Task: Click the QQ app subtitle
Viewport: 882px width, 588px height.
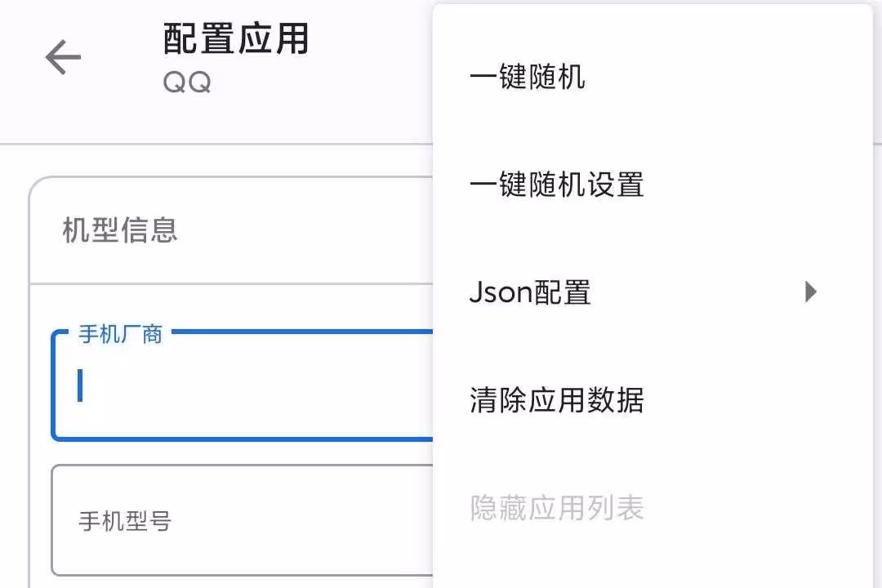Action: click(187, 82)
